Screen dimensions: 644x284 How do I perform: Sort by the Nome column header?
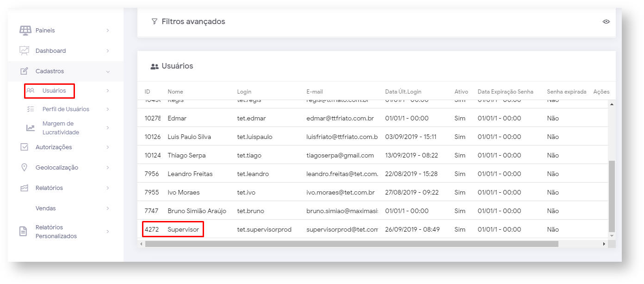click(175, 92)
